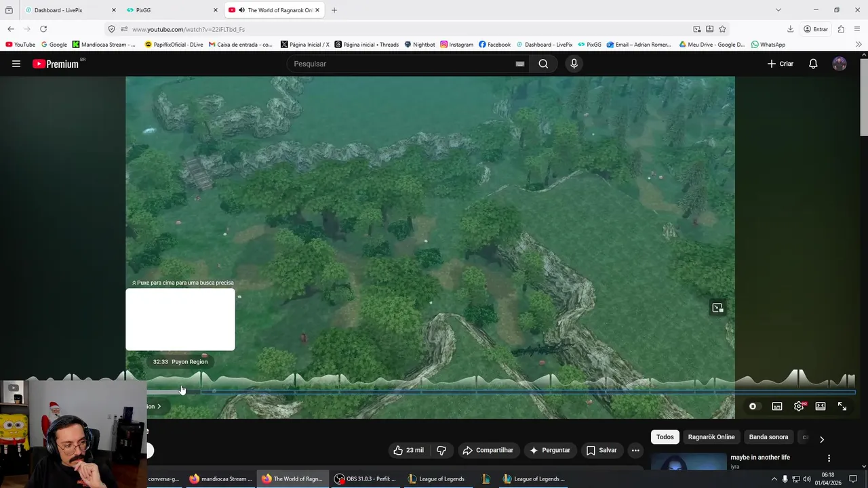
Task: Open options for 'maybe in another life'
Action: pos(829,458)
